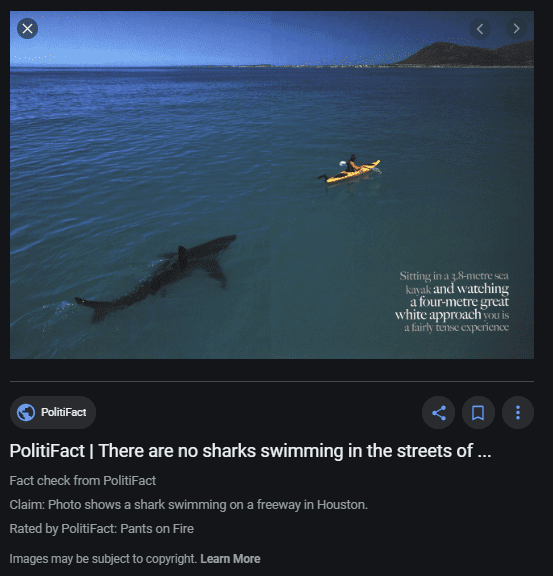553x576 pixels.
Task: Click the Claim text about Houston freeway
Action: click(188, 505)
